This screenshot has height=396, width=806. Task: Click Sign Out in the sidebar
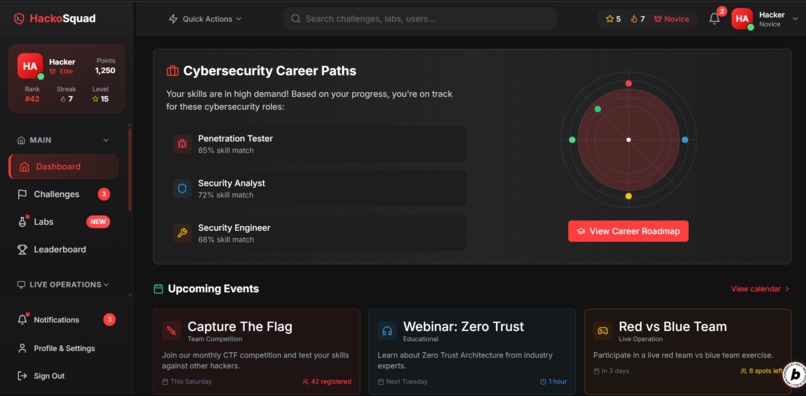(66, 376)
